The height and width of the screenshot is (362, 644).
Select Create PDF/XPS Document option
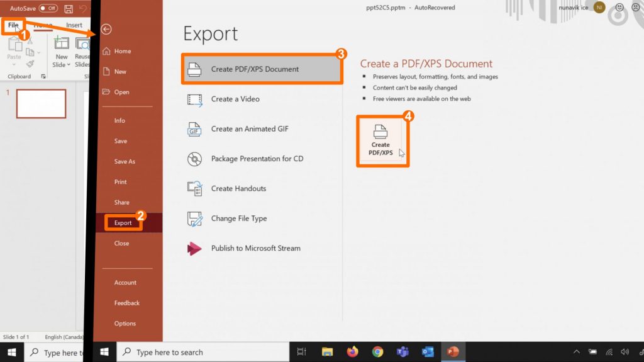262,69
